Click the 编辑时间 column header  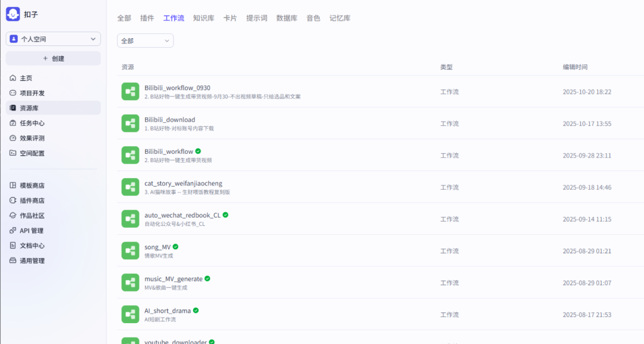click(575, 67)
